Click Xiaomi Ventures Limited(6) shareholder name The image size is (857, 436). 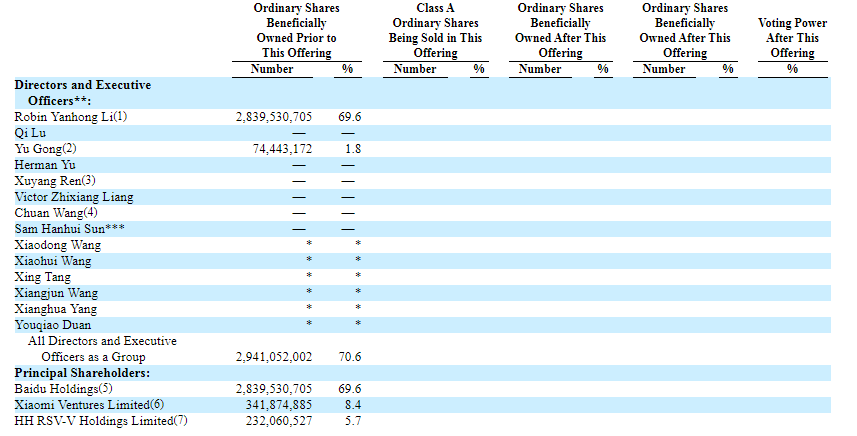(x=89, y=405)
